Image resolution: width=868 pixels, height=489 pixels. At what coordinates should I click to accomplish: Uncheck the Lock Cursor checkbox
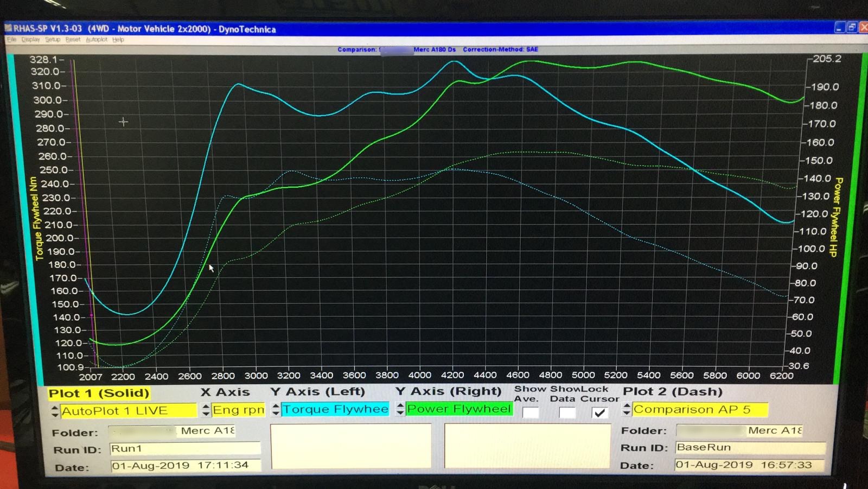599,413
